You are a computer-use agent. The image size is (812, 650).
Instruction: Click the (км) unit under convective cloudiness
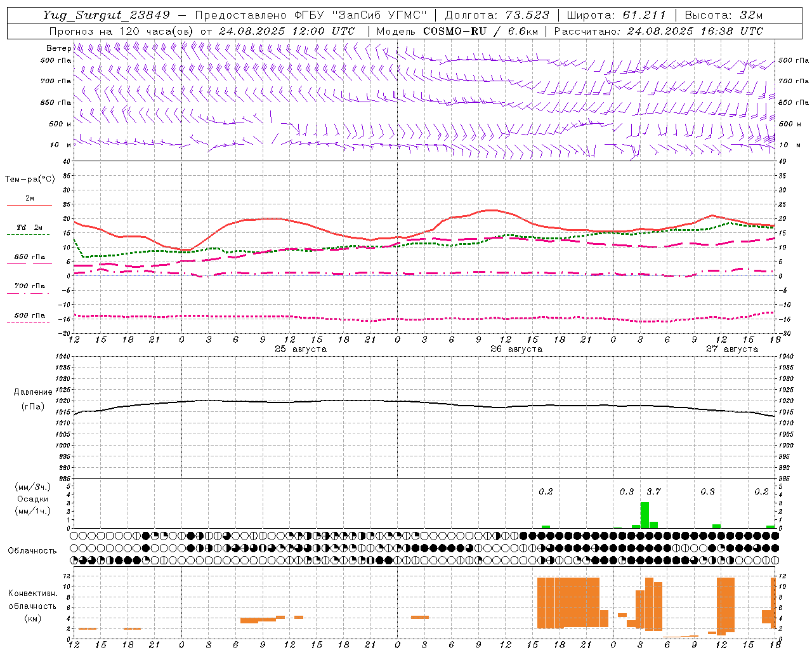click(32, 618)
